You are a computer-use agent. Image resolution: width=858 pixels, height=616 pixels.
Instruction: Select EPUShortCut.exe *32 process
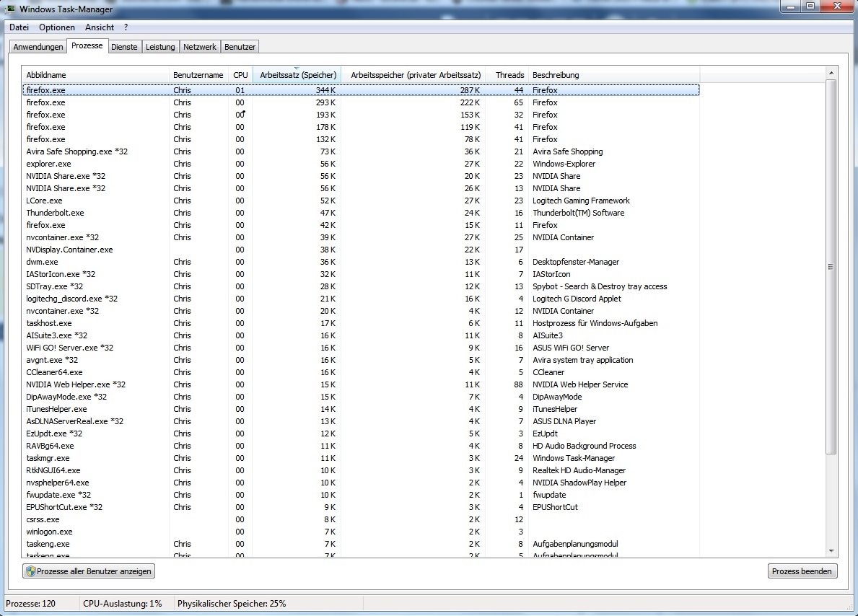[x=361, y=507]
